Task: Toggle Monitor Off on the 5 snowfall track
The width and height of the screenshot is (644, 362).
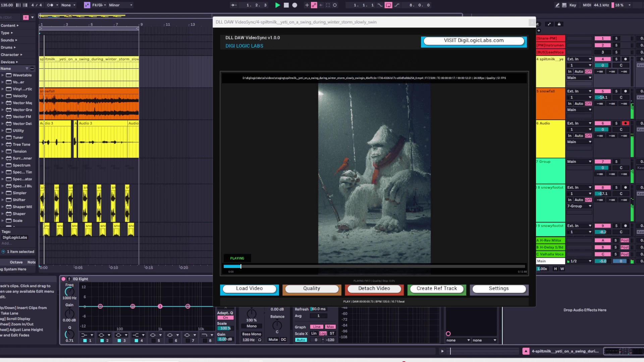Action: [588, 104]
